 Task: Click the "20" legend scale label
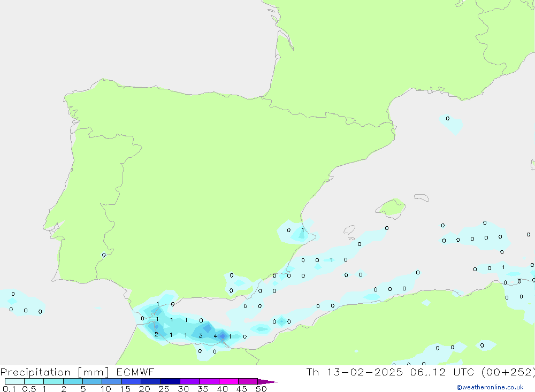coord(144,389)
